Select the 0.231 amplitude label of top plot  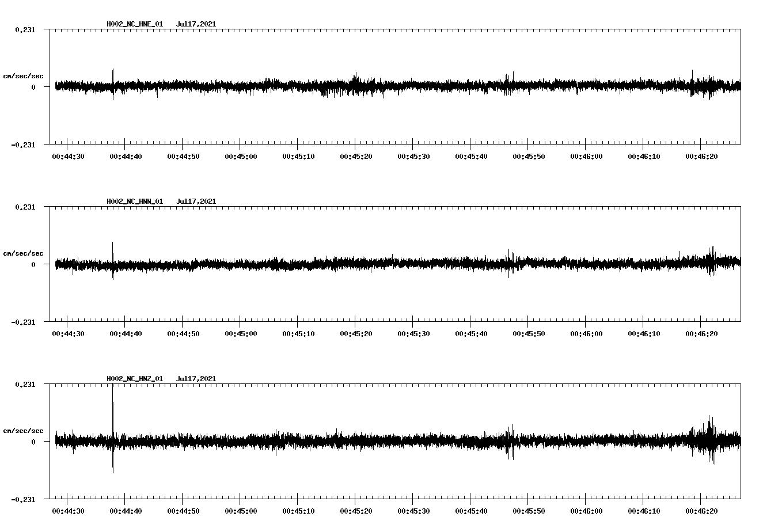[x=26, y=29]
